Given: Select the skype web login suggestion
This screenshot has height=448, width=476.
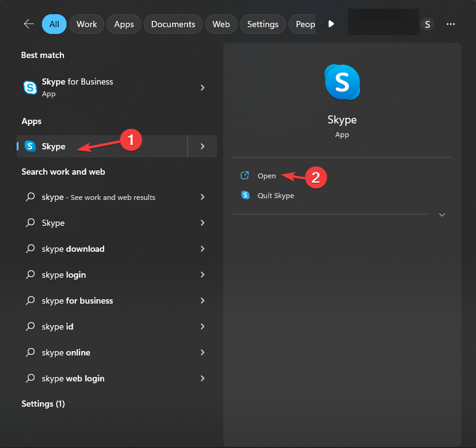Looking at the screenshot, I should click(x=73, y=378).
